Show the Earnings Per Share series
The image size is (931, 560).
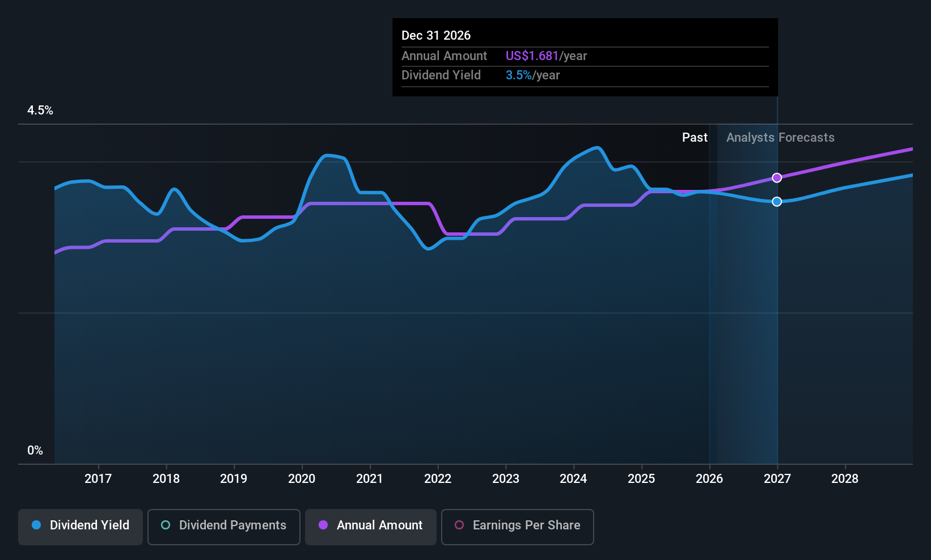pyautogui.click(x=517, y=527)
